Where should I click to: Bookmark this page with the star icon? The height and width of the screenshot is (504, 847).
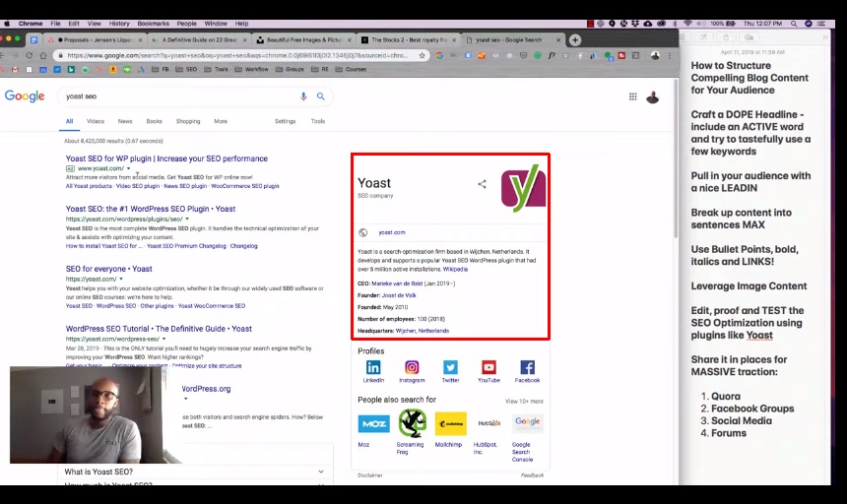pyautogui.click(x=422, y=55)
